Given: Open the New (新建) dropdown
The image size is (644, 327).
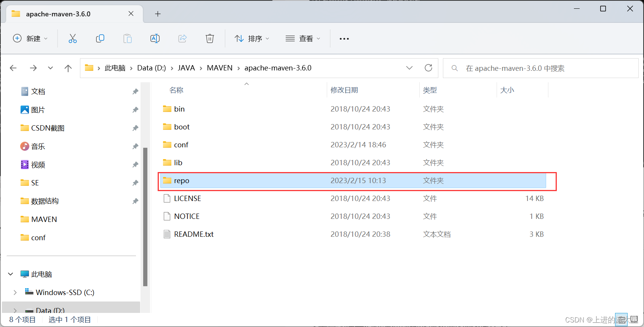Looking at the screenshot, I should (x=30, y=38).
